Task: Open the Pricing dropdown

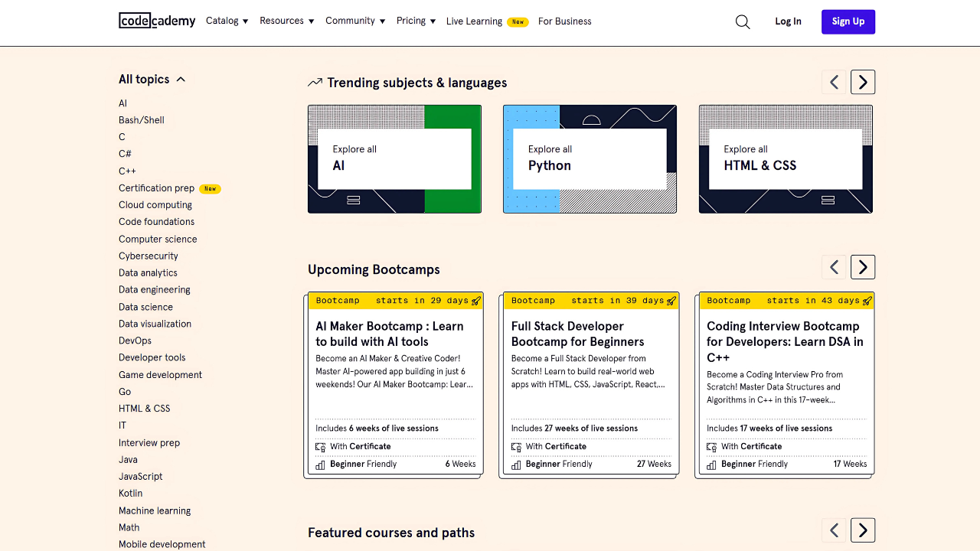Action: [x=416, y=21]
